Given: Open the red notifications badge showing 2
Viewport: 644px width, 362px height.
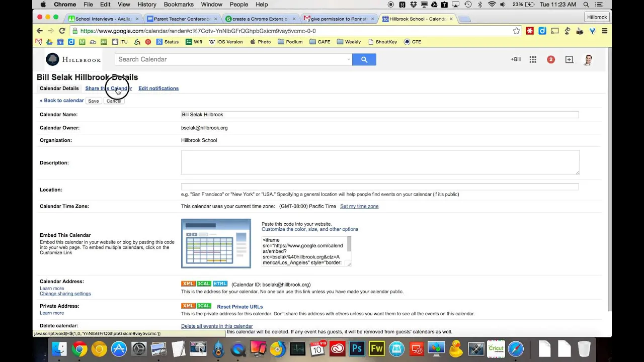Looking at the screenshot, I should tap(551, 59).
